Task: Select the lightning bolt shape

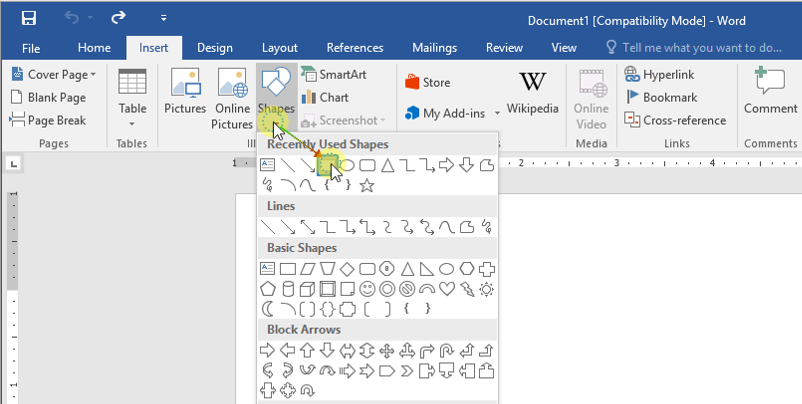Action: pos(466,289)
